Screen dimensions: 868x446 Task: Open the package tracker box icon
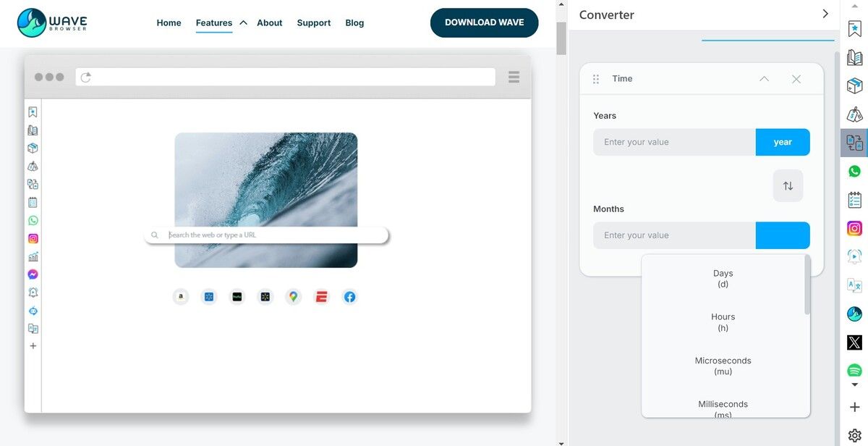[x=854, y=86]
